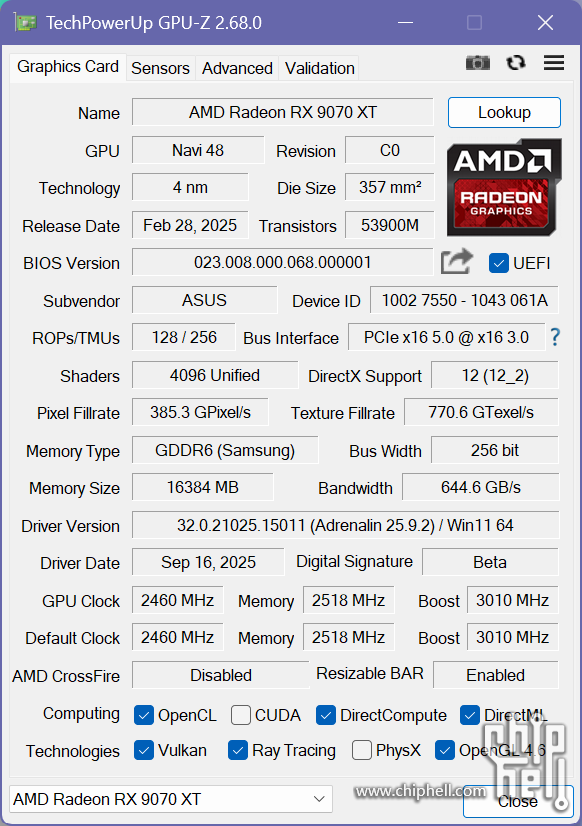This screenshot has height=826, width=582.
Task: Switch to the Sensors tab
Action: point(160,68)
